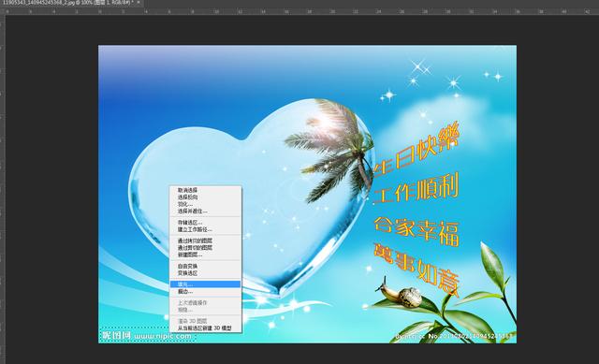
Task: Select 自由变换 (Free Transform) entry
Action: coord(205,267)
